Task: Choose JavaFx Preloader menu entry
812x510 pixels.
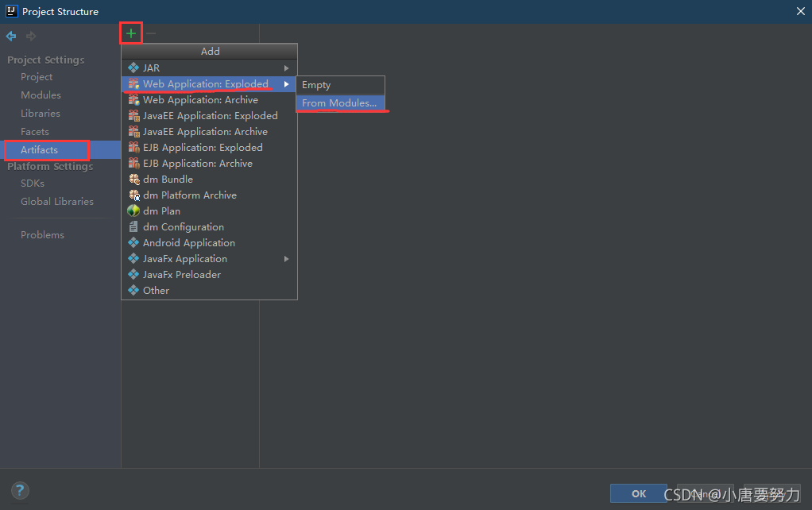Action: (x=209, y=274)
